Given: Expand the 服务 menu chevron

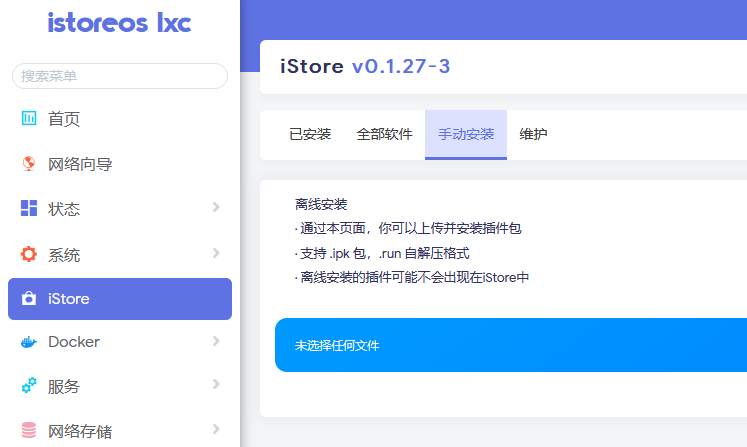Looking at the screenshot, I should 216,384.
